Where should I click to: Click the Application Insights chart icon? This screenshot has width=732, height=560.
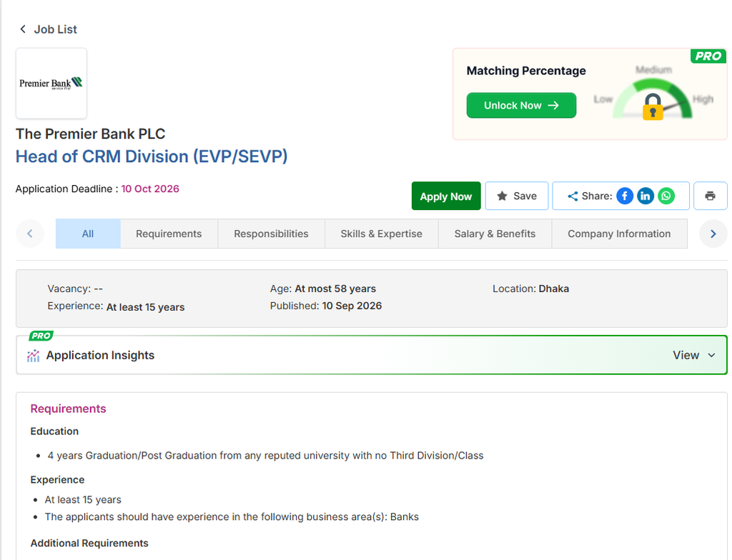(x=33, y=356)
